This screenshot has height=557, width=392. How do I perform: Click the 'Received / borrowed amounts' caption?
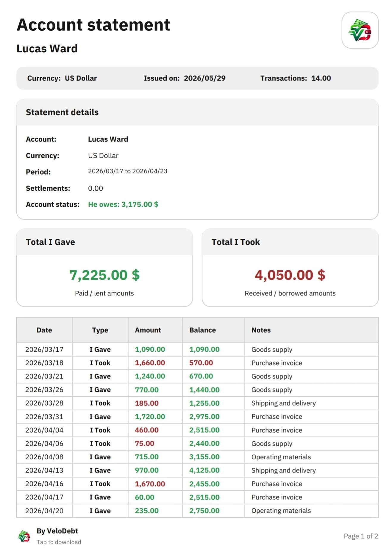coord(290,293)
